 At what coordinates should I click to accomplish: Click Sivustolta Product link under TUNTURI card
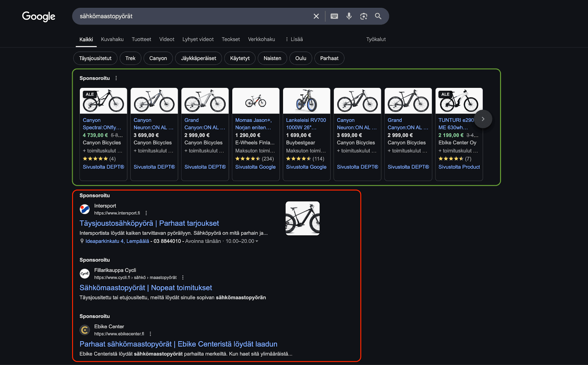pyautogui.click(x=459, y=167)
